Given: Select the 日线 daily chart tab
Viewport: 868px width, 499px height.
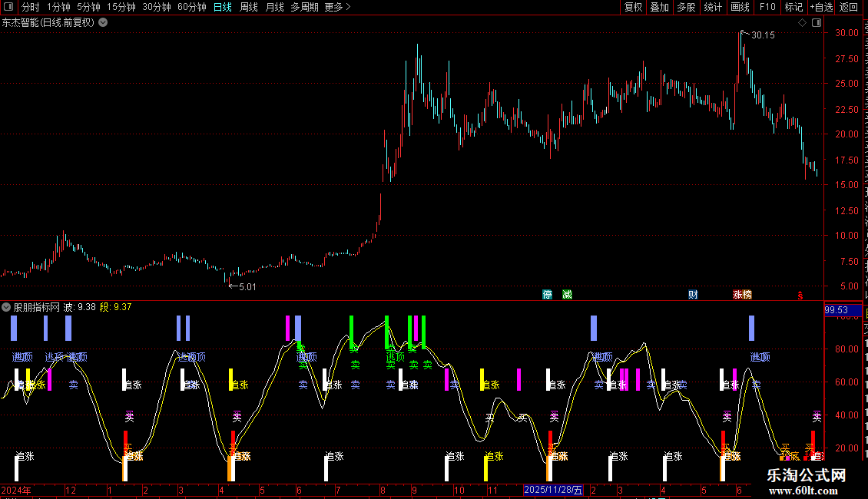Looking at the screenshot, I should pos(223,7).
